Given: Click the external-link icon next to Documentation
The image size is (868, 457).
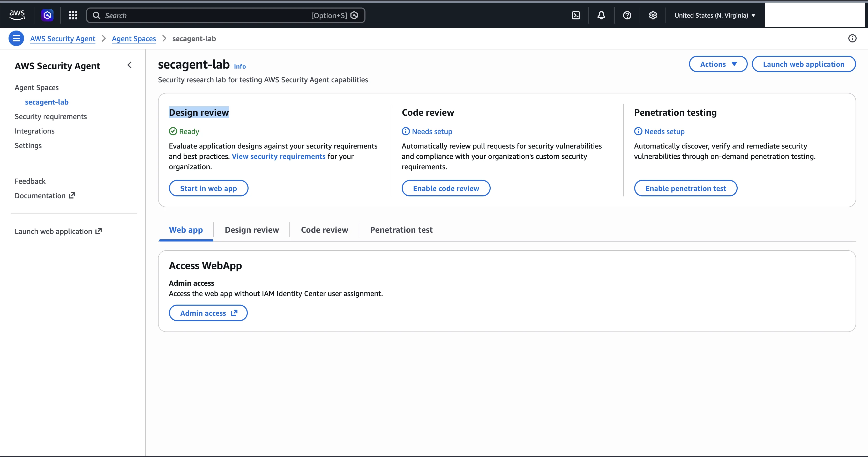Looking at the screenshot, I should click(x=72, y=195).
